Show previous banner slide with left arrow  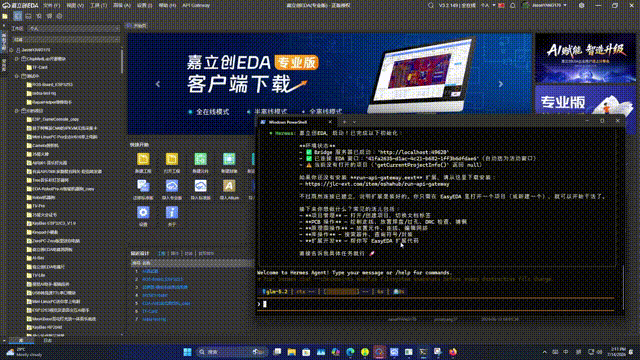[x=158, y=84]
